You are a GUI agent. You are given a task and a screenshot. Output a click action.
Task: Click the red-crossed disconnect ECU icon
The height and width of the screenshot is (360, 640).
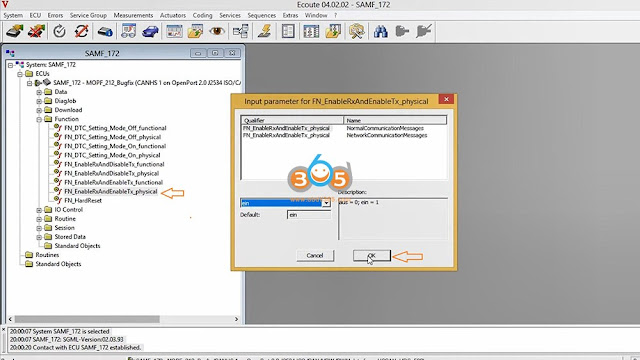point(36,31)
